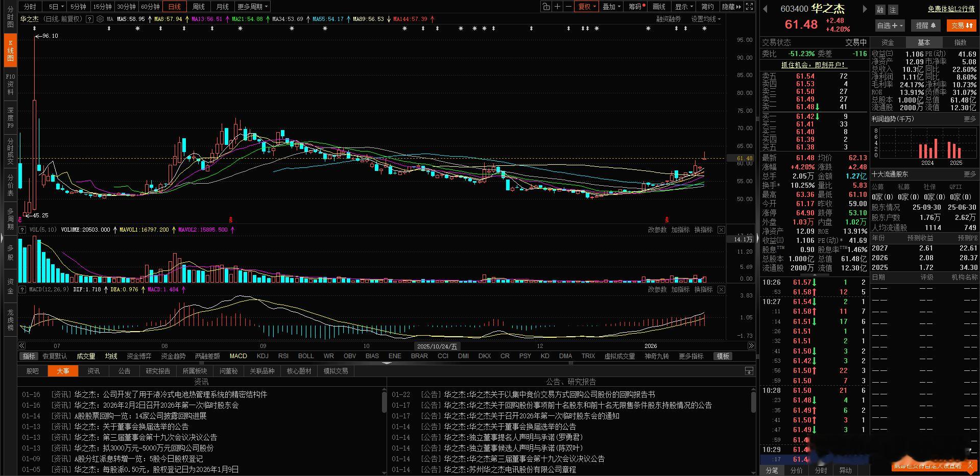This screenshot has width=980, height=476.
Task: Click 改参数 for the VOL indicator
Action: pos(657,230)
